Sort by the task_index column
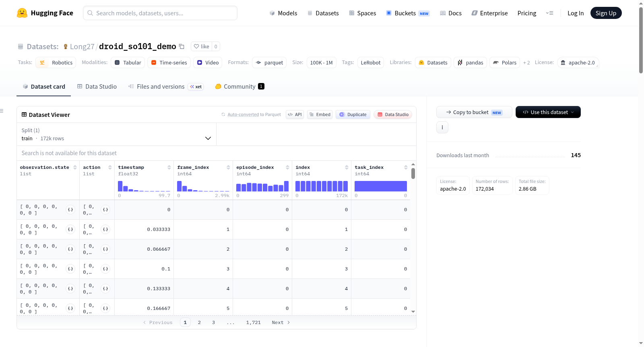Screen dimensions: 644x347 pyautogui.click(x=406, y=167)
